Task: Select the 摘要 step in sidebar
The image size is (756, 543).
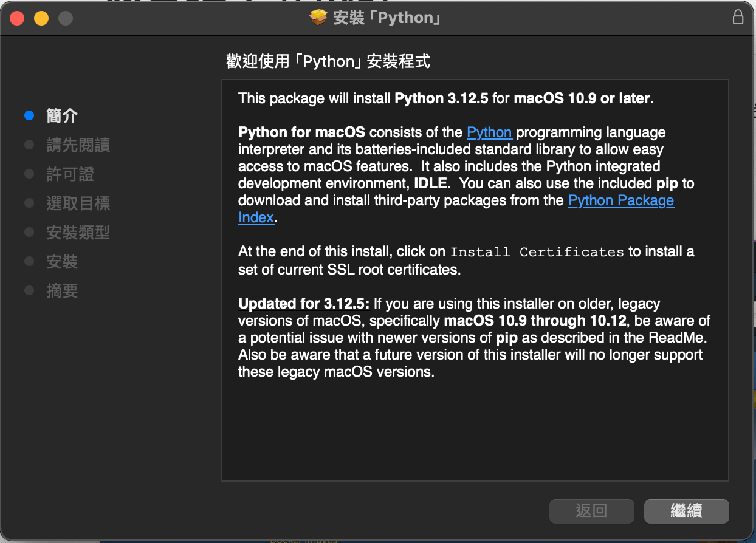Action: [62, 291]
